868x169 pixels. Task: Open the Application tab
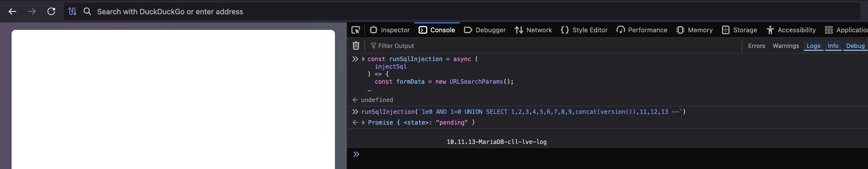coord(846,30)
